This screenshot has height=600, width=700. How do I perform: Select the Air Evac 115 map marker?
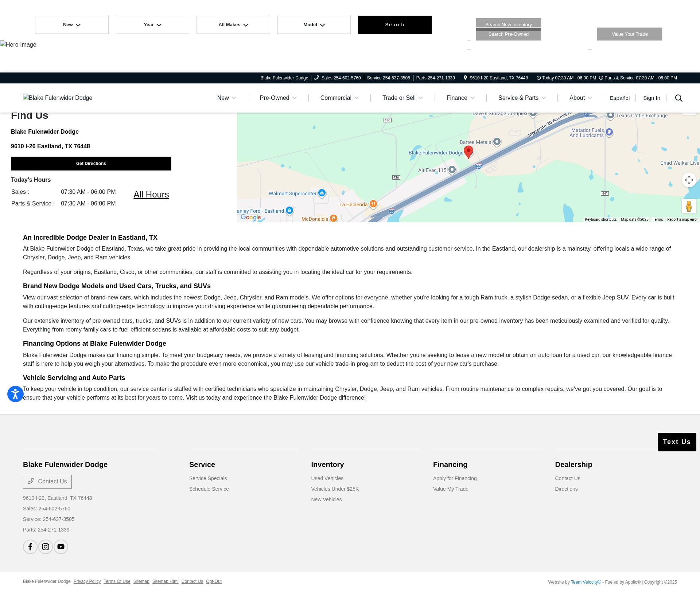452,170
